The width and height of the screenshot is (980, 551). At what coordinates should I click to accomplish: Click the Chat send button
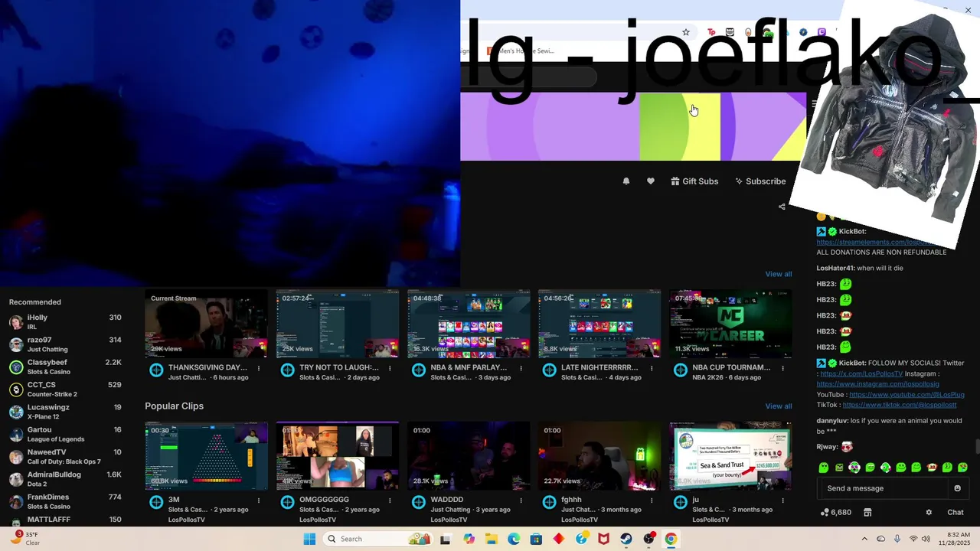pos(955,513)
